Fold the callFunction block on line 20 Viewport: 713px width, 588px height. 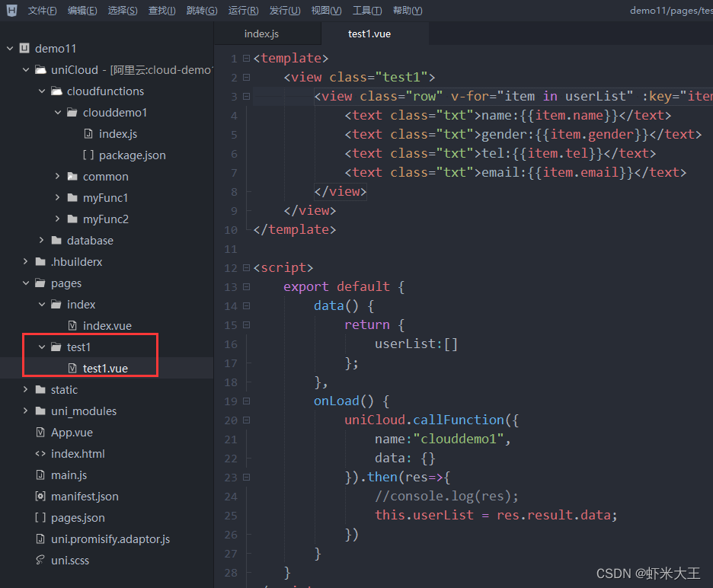pos(247,420)
